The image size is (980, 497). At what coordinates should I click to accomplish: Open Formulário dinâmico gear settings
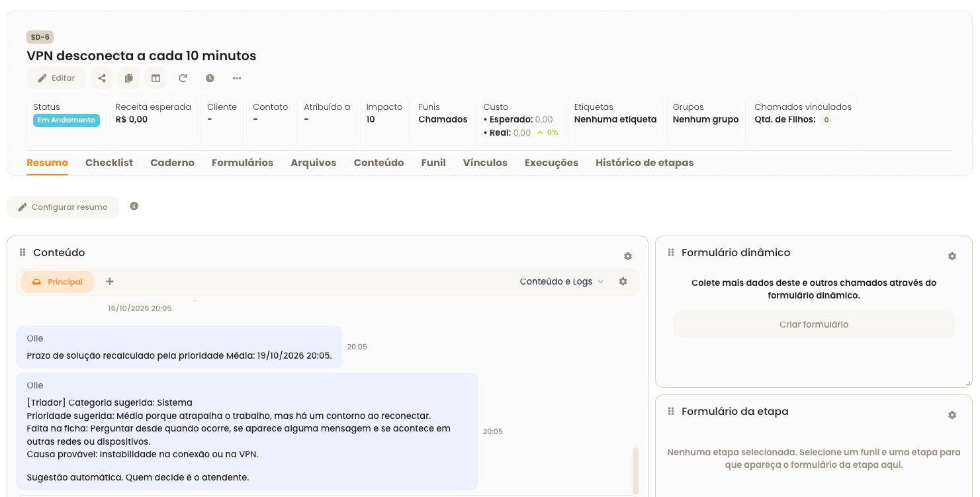coord(952,256)
